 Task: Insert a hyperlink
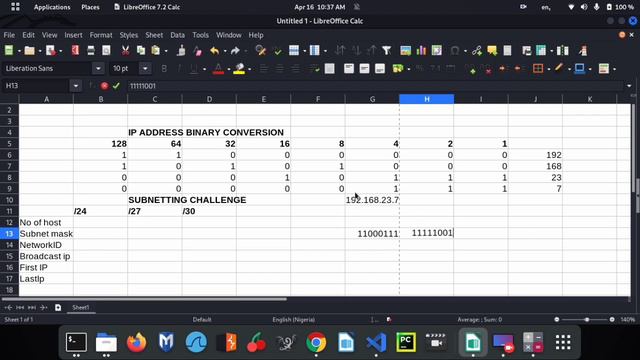click(476, 50)
